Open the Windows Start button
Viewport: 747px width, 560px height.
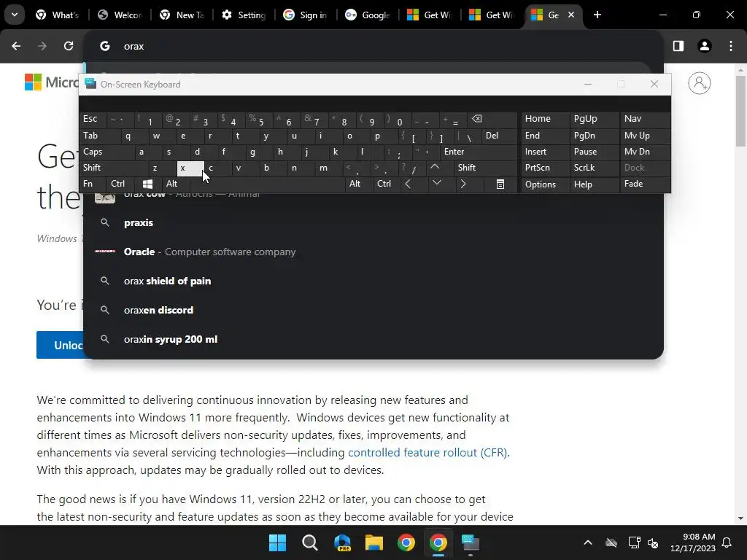click(x=278, y=542)
